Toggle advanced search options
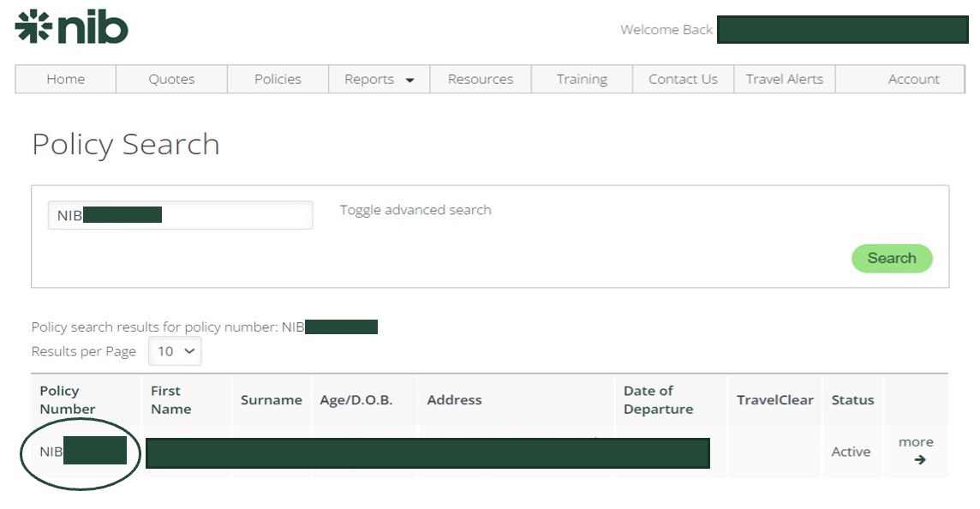Image resolution: width=980 pixels, height=509 pixels. [x=415, y=210]
